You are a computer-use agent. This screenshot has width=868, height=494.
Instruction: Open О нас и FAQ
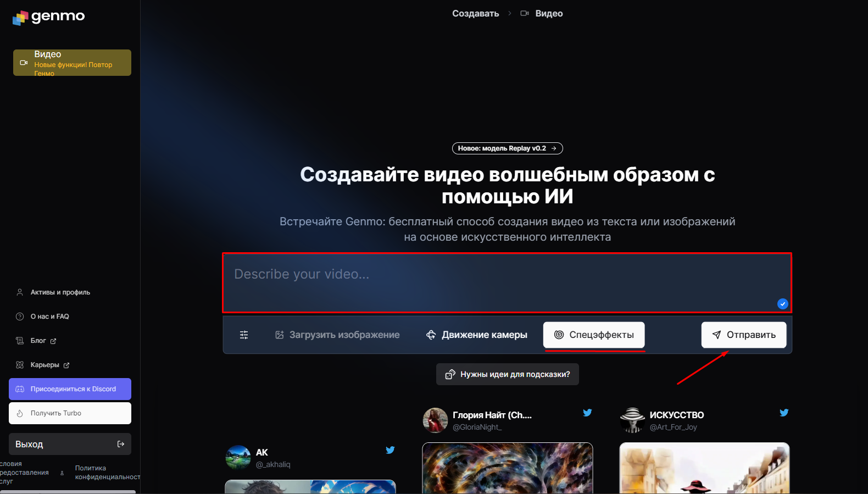click(49, 317)
